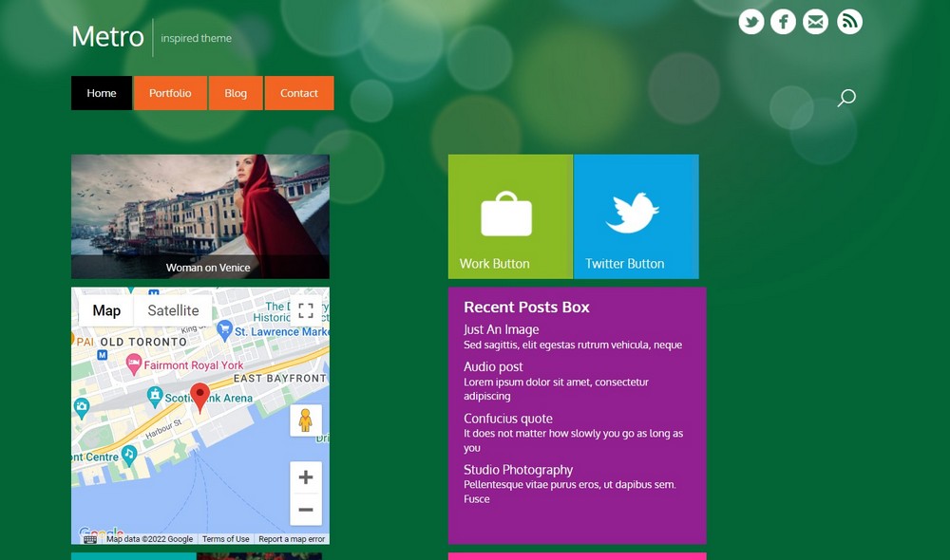Click the red Scotiabank Arena map pin
The image size is (950, 560).
tap(199, 397)
